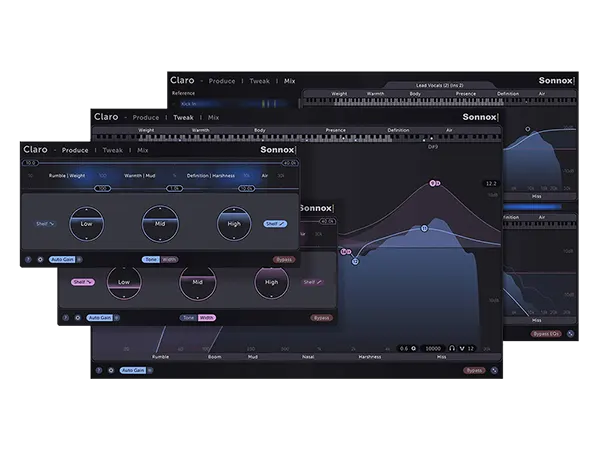Select the hollow EQ node in Mix window
This screenshot has width=600, height=450.
[x=528, y=129]
